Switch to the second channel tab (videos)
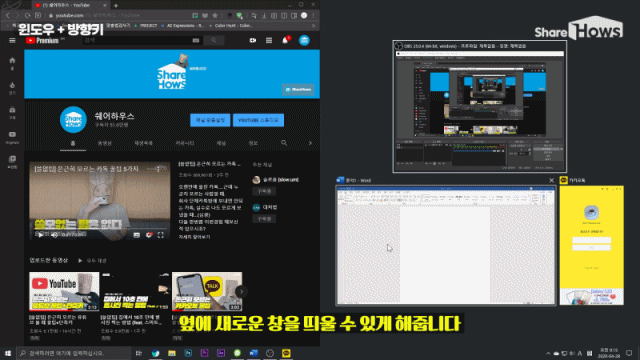The image size is (640, 360). click(105, 143)
